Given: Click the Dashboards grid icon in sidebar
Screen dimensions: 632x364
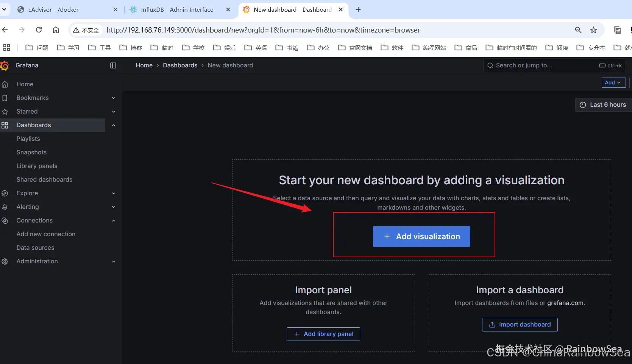Looking at the screenshot, I should click(x=5, y=125).
